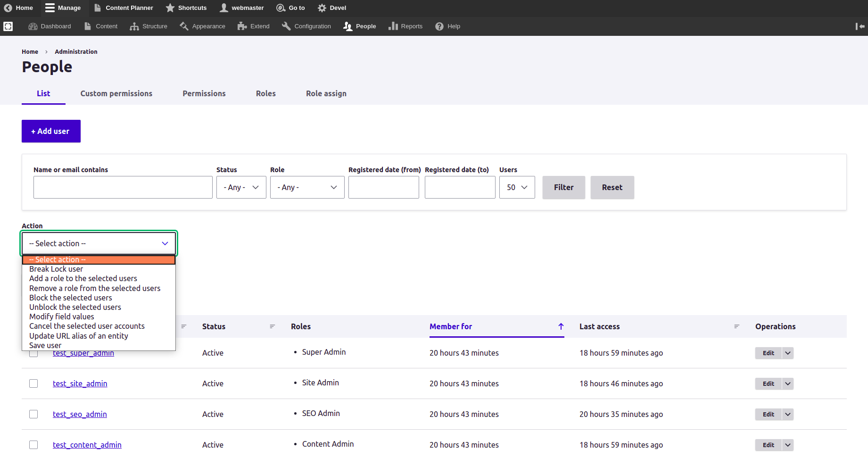Click the Add user button
This screenshot has height=458, width=868.
(x=51, y=131)
